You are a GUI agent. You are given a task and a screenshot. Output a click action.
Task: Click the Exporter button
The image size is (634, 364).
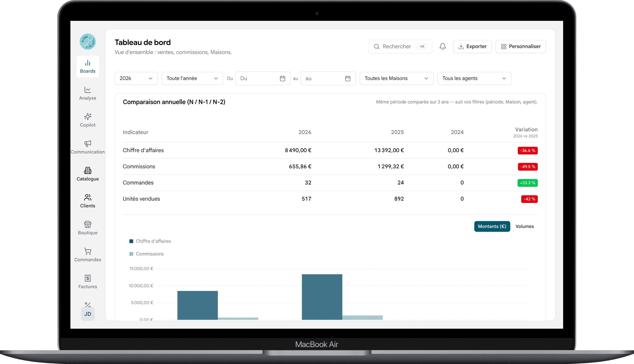click(472, 46)
